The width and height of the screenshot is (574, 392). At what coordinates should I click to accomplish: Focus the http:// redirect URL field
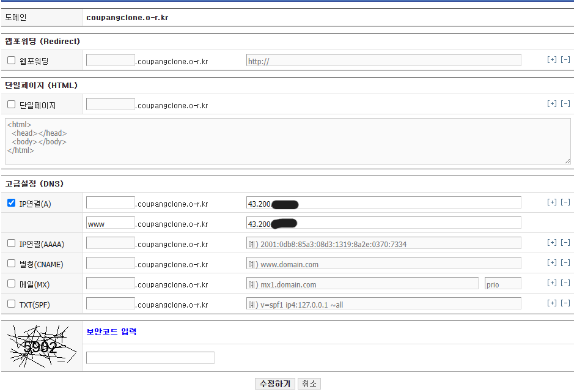pyautogui.click(x=384, y=60)
